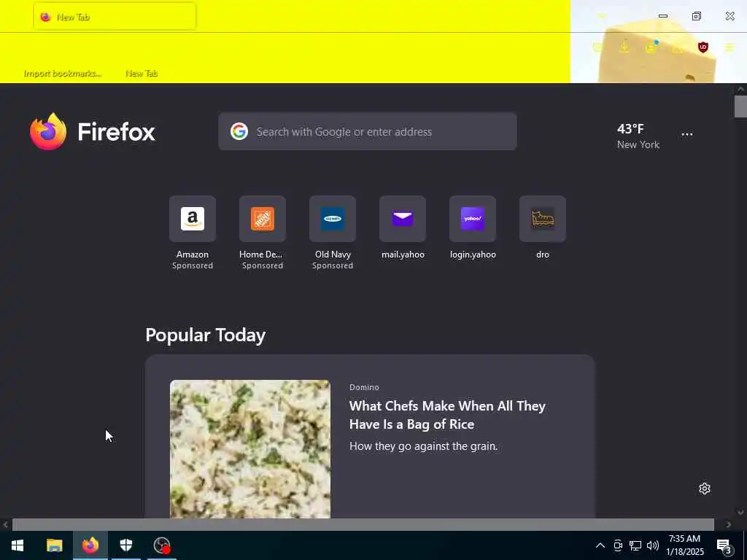Restore down the Firefox window
The width and height of the screenshot is (747, 560).
pos(696,16)
